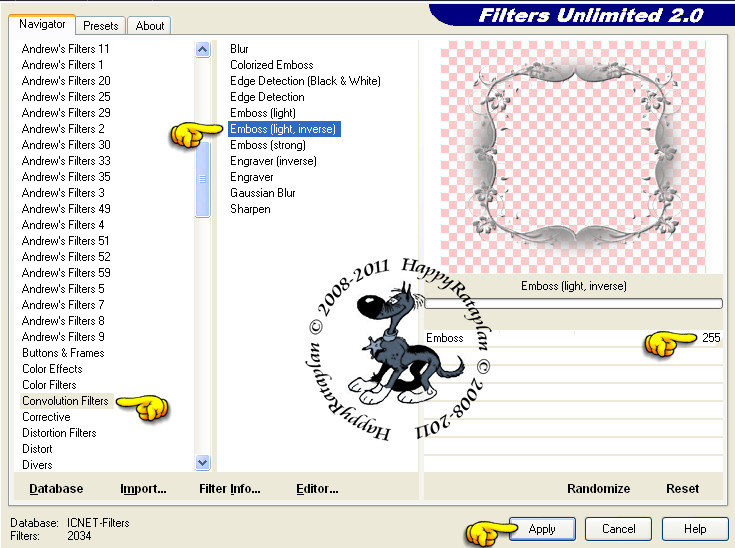Open the About tab
The image size is (735, 548).
pyautogui.click(x=150, y=26)
